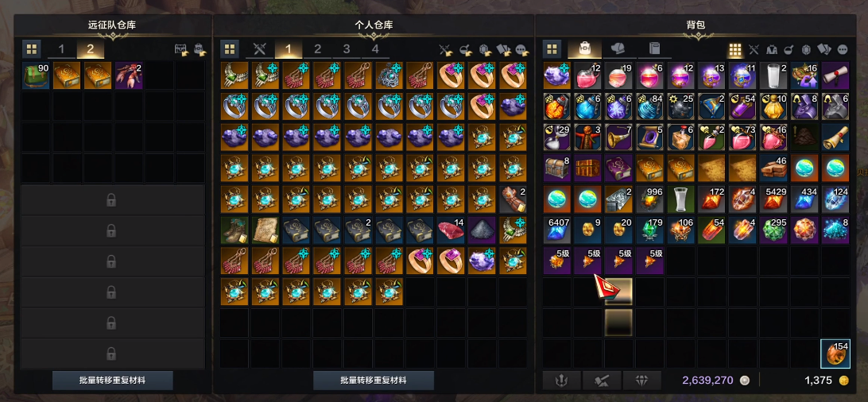The height and width of the screenshot is (402, 868).
Task: Switch to expedition storage tab 1
Action: click(61, 48)
